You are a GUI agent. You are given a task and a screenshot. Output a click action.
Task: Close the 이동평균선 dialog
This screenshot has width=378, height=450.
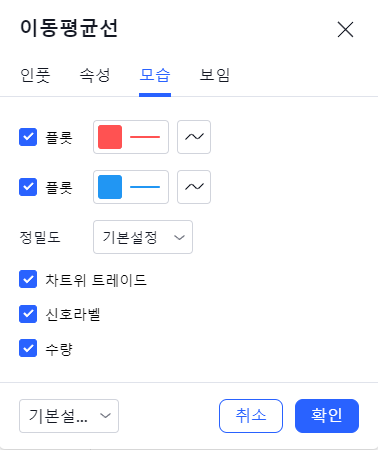click(x=345, y=29)
